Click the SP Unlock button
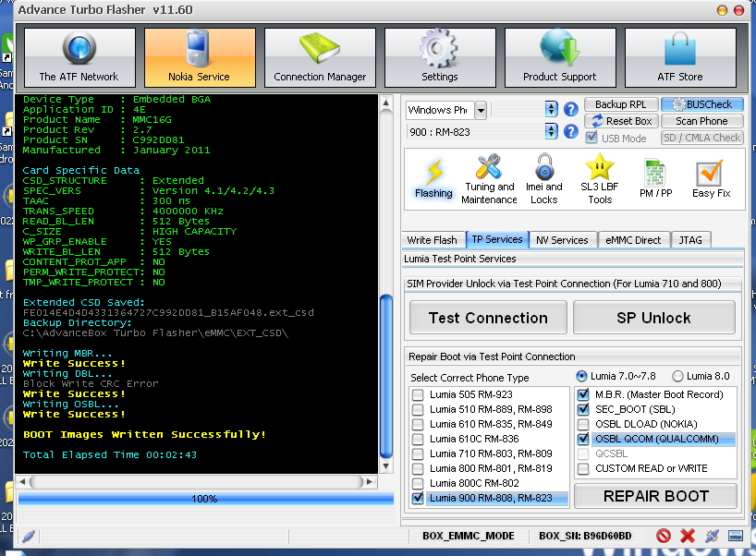The image size is (756, 556). point(654,318)
